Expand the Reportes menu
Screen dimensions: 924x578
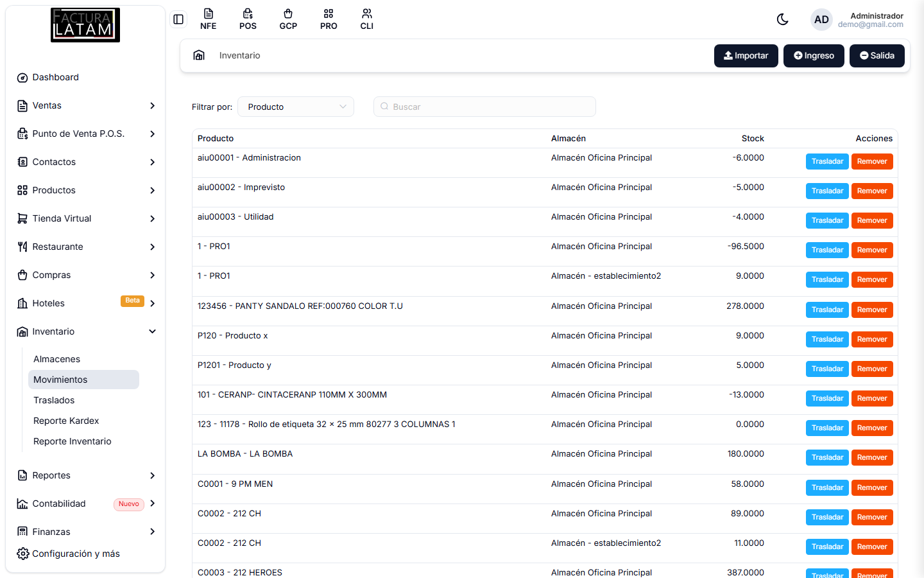pos(86,475)
